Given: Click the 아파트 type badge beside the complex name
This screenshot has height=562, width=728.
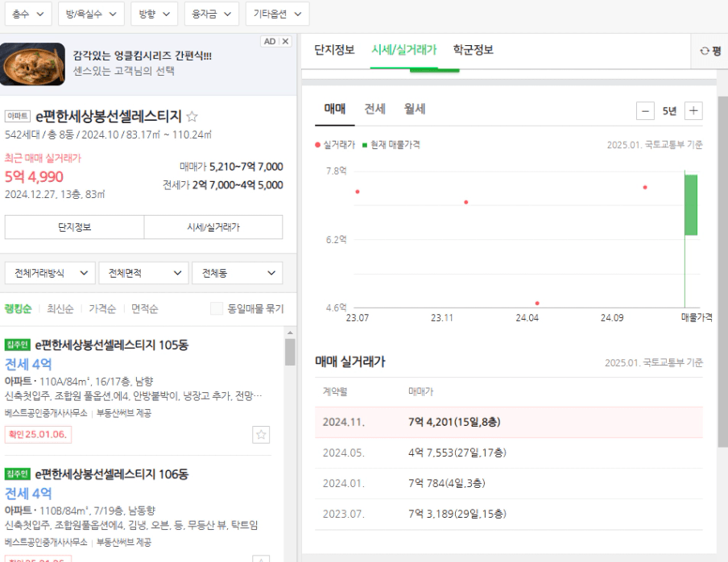Looking at the screenshot, I should click(18, 116).
